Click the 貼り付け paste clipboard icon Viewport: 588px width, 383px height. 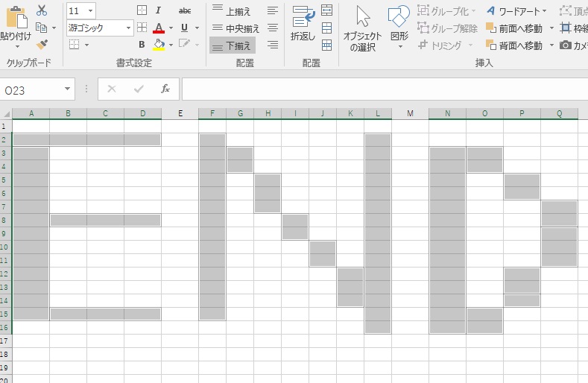pos(16,17)
